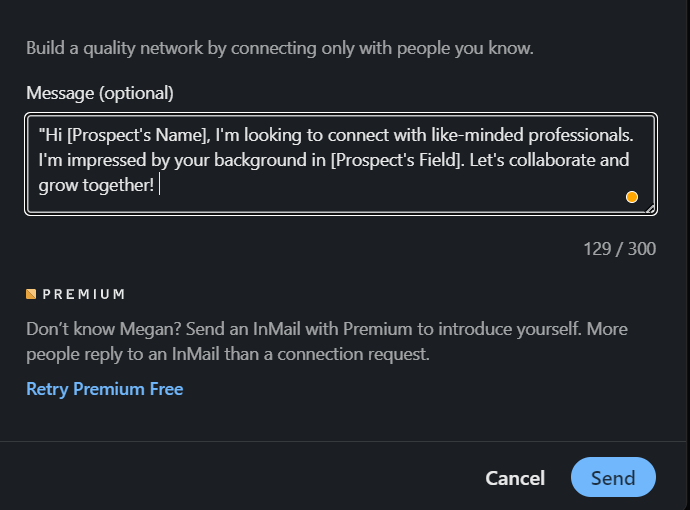Image resolution: width=690 pixels, height=510 pixels.
Task: Click the PREMIUM heading text
Action: pos(84,294)
